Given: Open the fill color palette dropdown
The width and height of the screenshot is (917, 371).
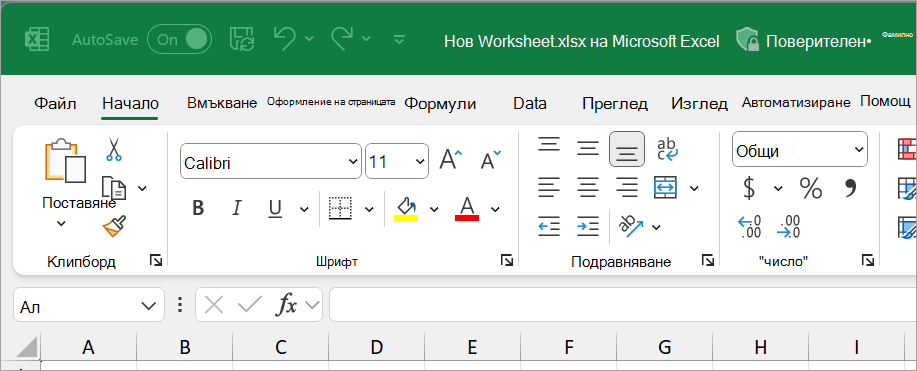Looking at the screenshot, I should pyautogui.click(x=434, y=208).
